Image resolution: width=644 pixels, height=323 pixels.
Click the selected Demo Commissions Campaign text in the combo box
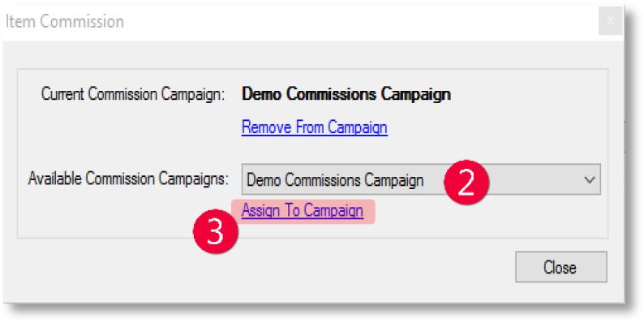[335, 180]
